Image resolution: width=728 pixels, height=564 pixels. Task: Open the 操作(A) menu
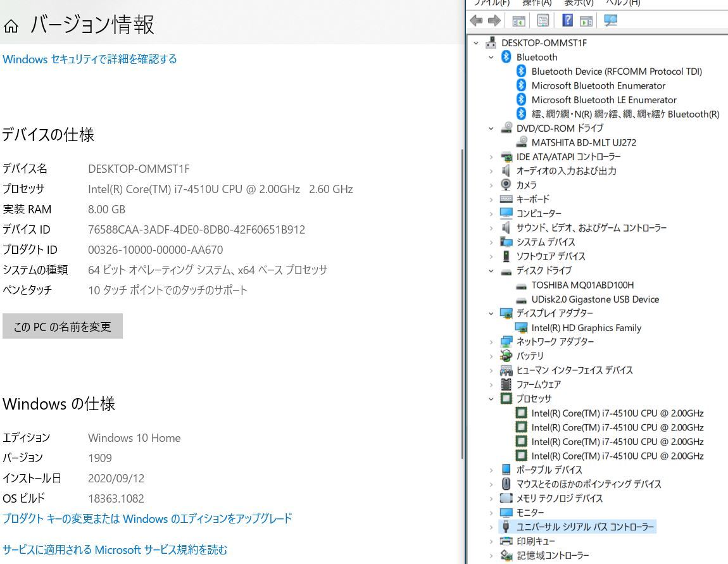tap(537, 3)
